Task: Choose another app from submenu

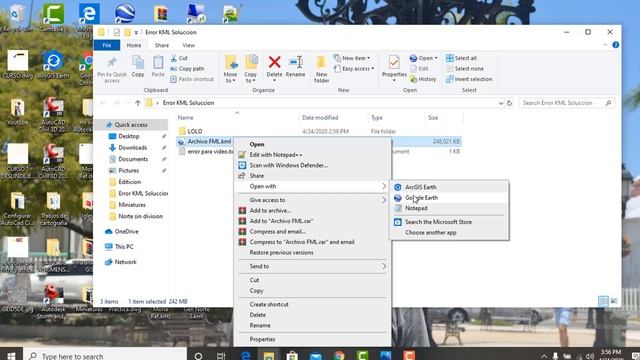Action: pos(449,233)
